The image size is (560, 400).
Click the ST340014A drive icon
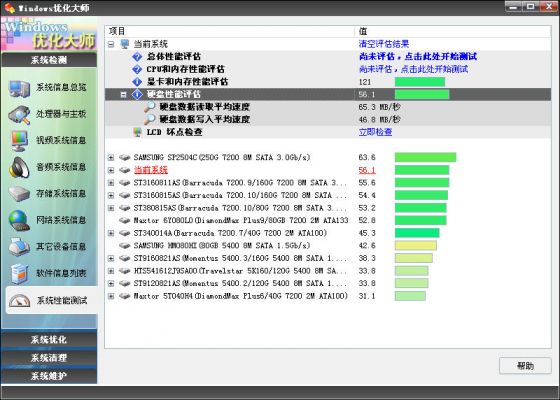pos(125,233)
